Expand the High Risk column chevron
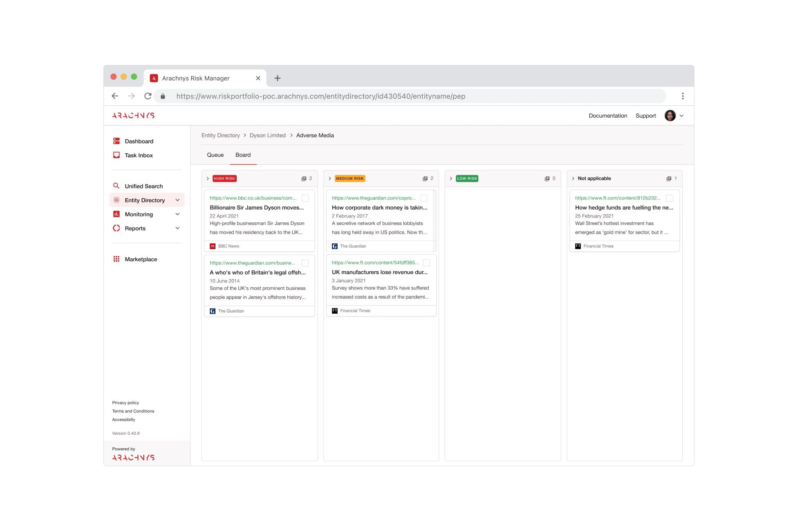The image size is (798, 532). pos(208,179)
